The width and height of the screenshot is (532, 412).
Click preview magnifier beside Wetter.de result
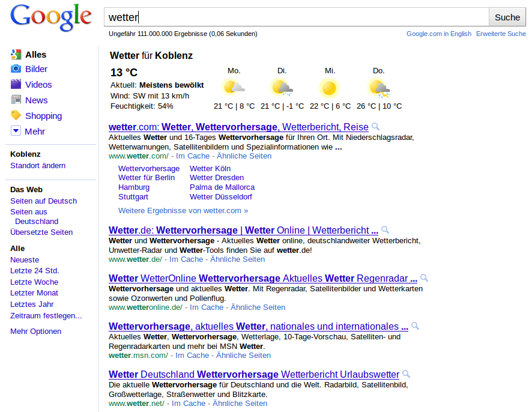385,230
